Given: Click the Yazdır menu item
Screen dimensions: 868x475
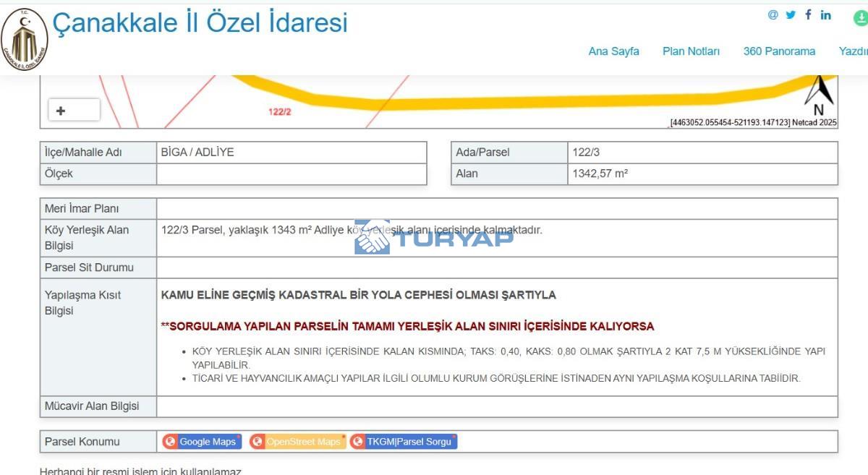Looking at the screenshot, I should (854, 51).
